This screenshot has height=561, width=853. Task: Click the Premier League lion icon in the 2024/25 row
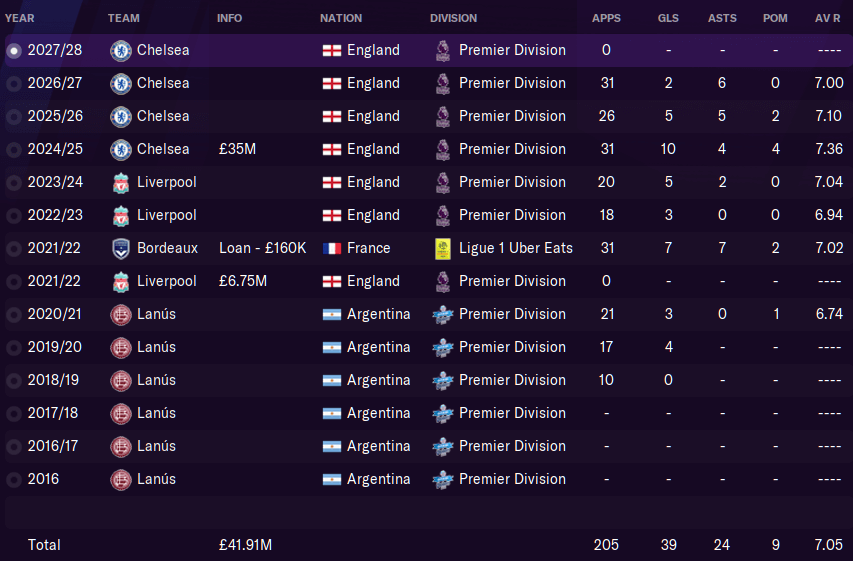[x=443, y=150]
